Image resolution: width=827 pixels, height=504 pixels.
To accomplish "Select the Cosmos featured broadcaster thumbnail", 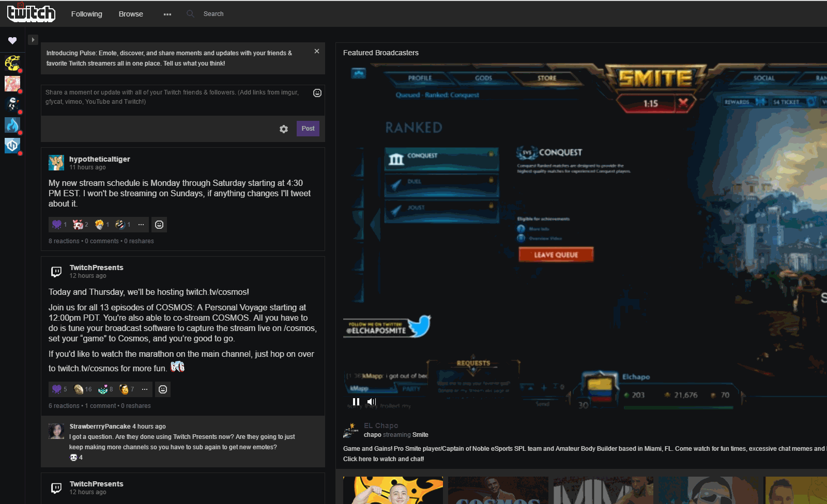I will coord(498,490).
